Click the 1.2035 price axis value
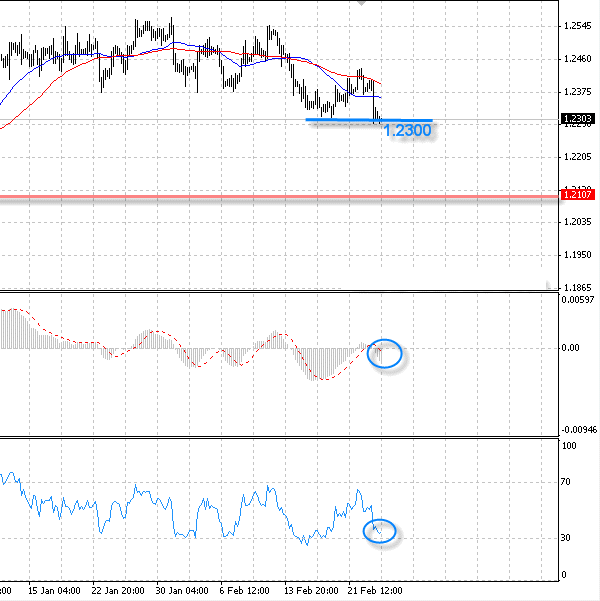600x601 pixels. point(578,222)
